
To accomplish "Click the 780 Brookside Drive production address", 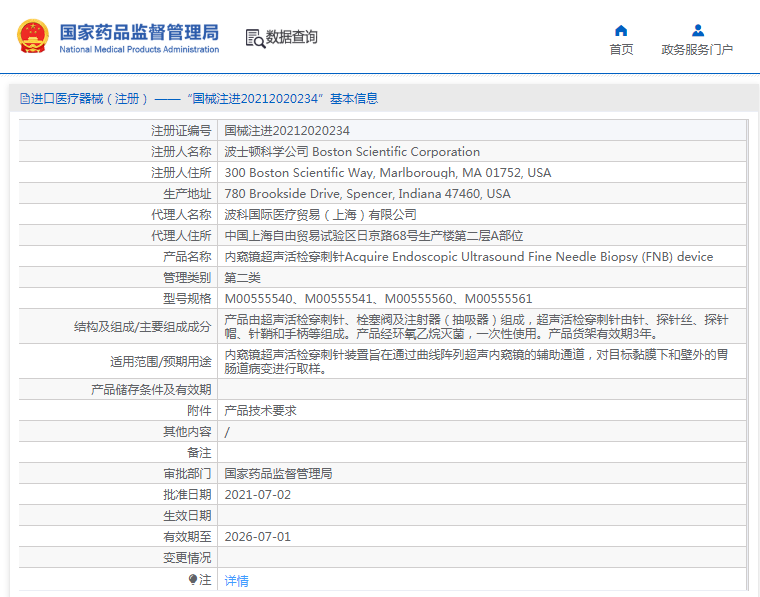I will [367, 194].
